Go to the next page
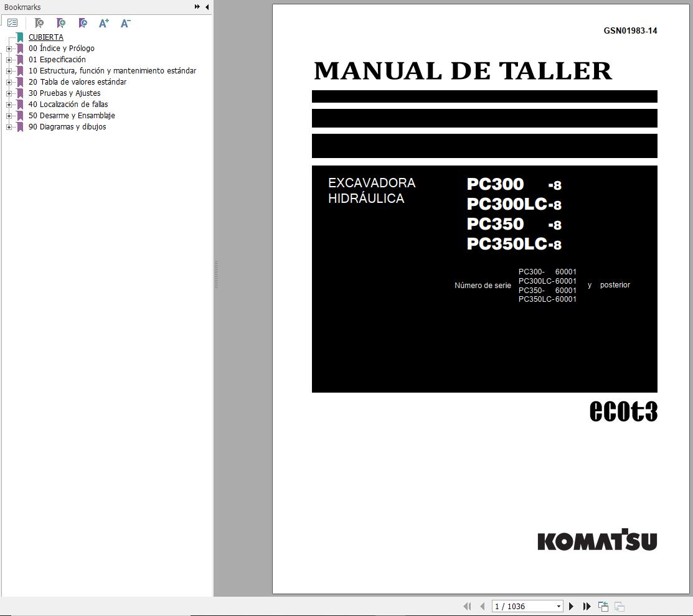 571,606
